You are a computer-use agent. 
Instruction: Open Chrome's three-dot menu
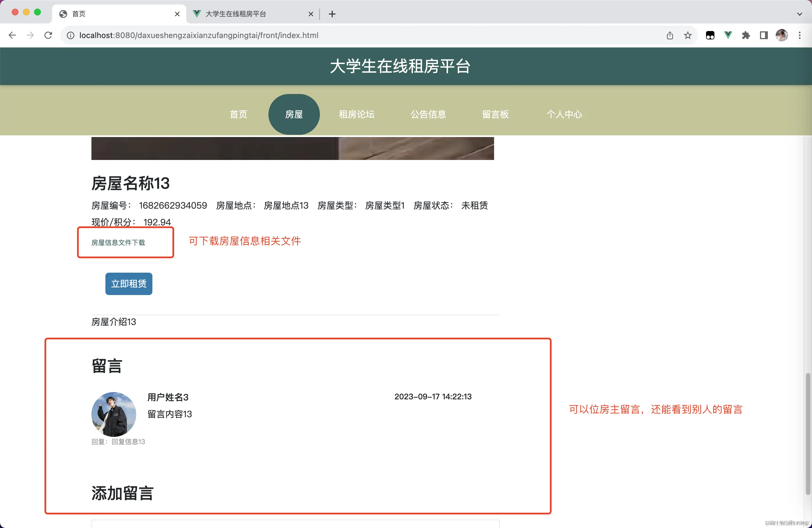pos(800,35)
